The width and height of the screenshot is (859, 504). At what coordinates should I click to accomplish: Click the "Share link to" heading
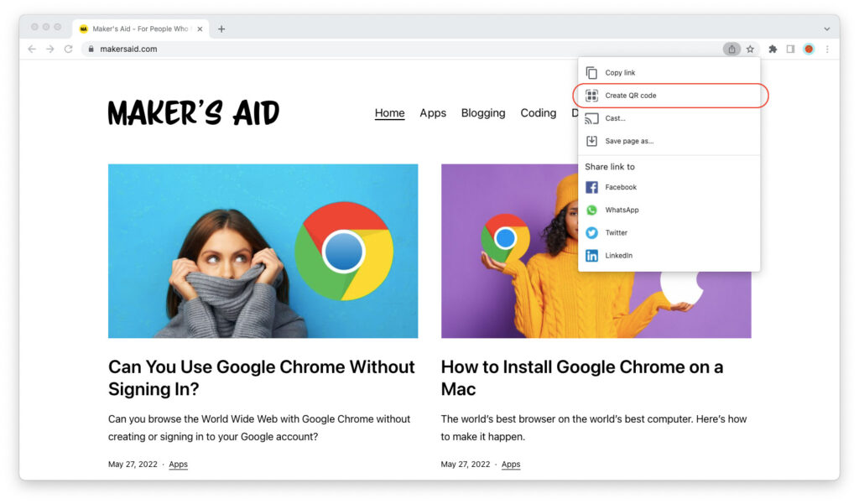(610, 167)
